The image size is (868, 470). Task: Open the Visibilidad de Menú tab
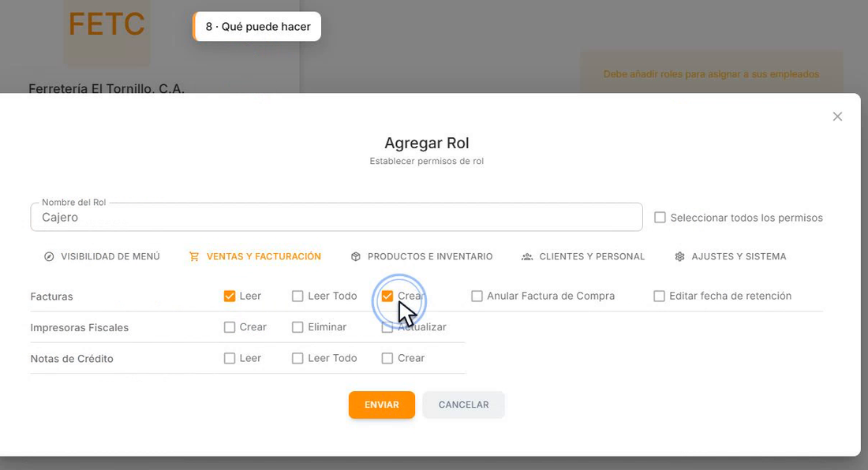coord(102,256)
